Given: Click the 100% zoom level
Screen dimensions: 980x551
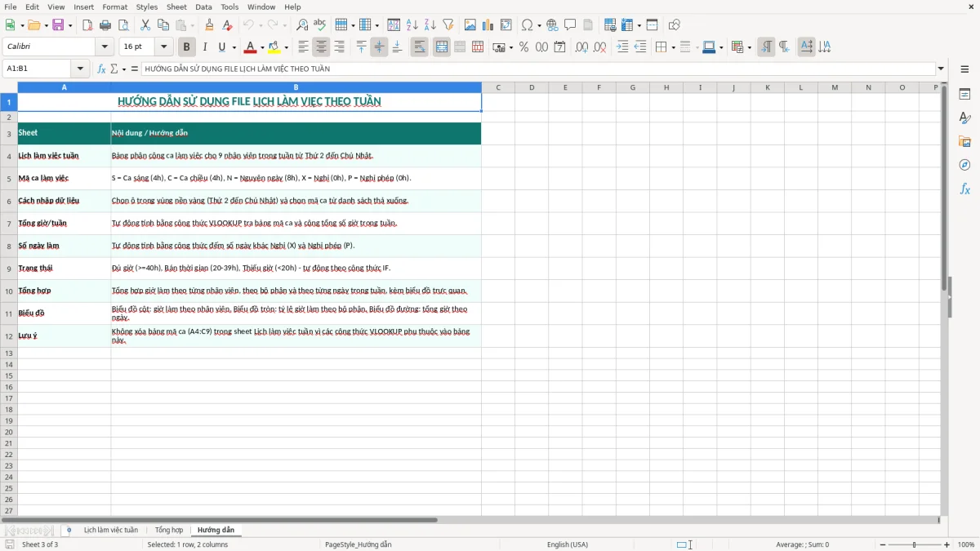Looking at the screenshot, I should pos(966,544).
